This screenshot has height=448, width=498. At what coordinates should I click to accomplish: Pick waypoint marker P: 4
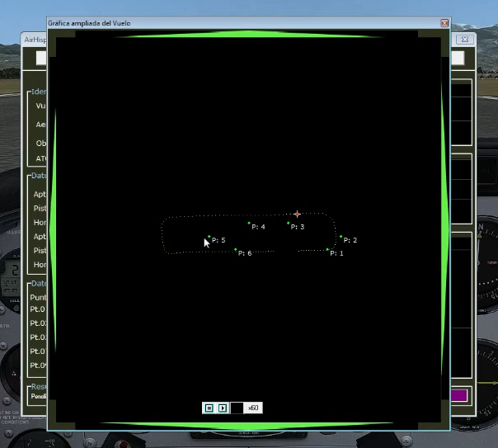(x=249, y=223)
